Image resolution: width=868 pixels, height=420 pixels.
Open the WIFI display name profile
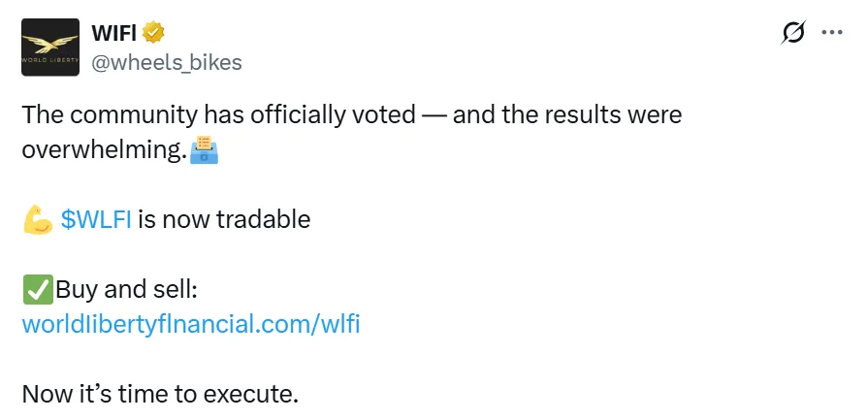tap(113, 33)
